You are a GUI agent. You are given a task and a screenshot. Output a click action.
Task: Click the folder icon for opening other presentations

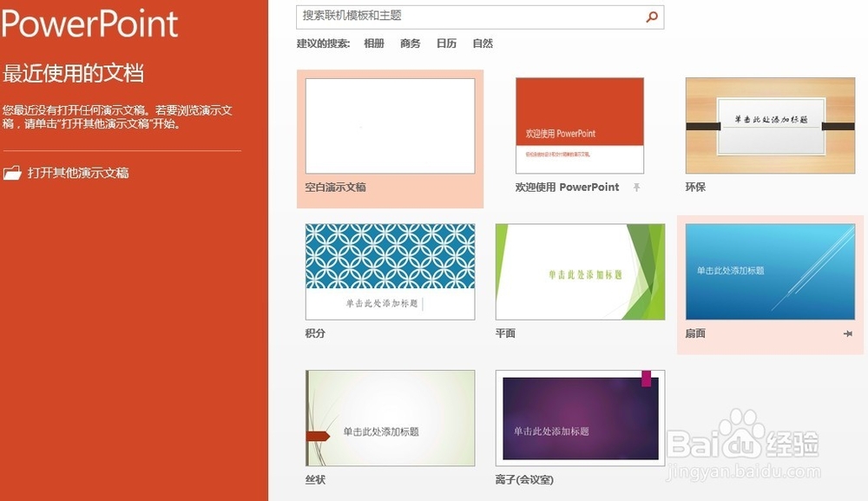coord(11,173)
